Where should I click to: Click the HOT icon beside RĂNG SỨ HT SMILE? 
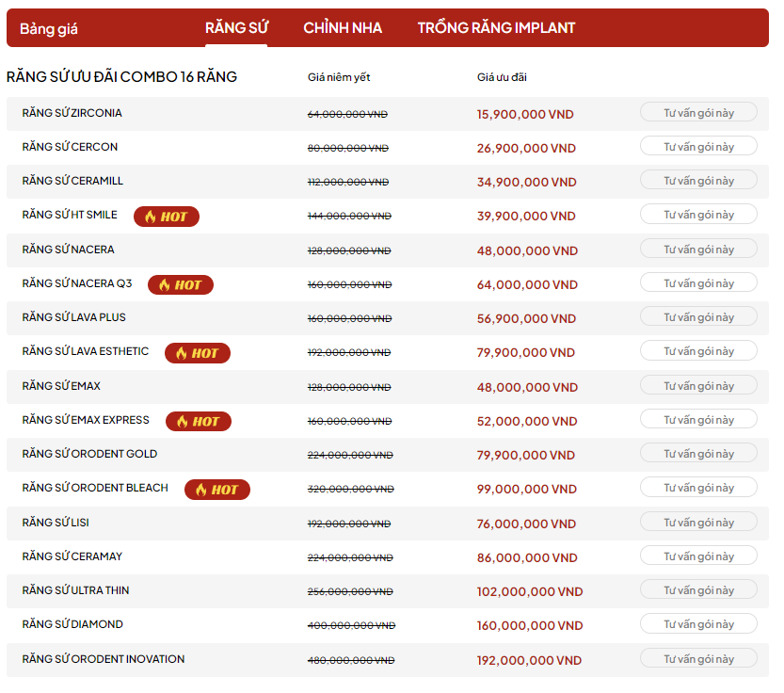coord(166,216)
